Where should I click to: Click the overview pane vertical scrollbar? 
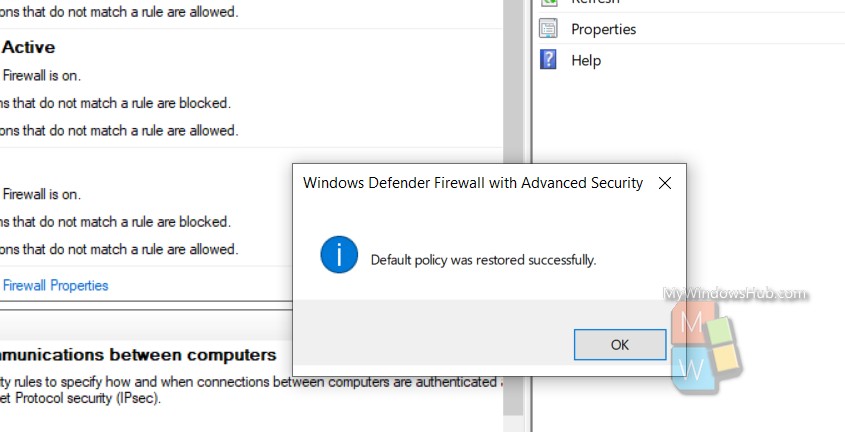(x=513, y=81)
